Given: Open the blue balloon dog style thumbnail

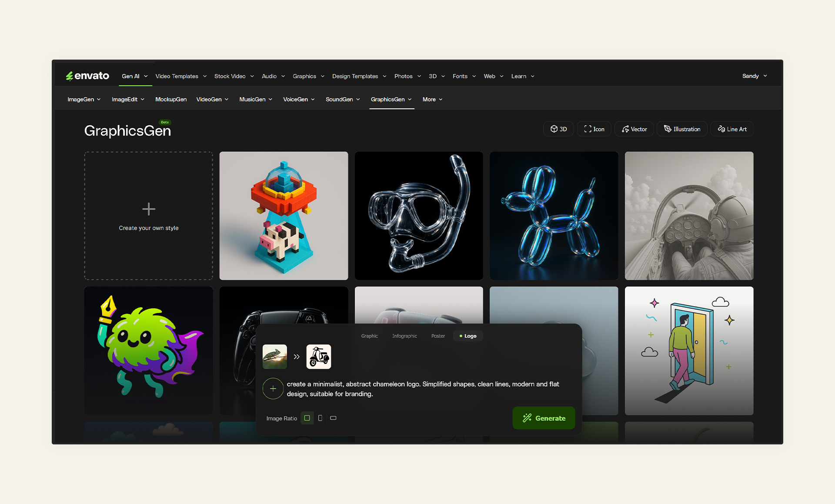Looking at the screenshot, I should (554, 216).
